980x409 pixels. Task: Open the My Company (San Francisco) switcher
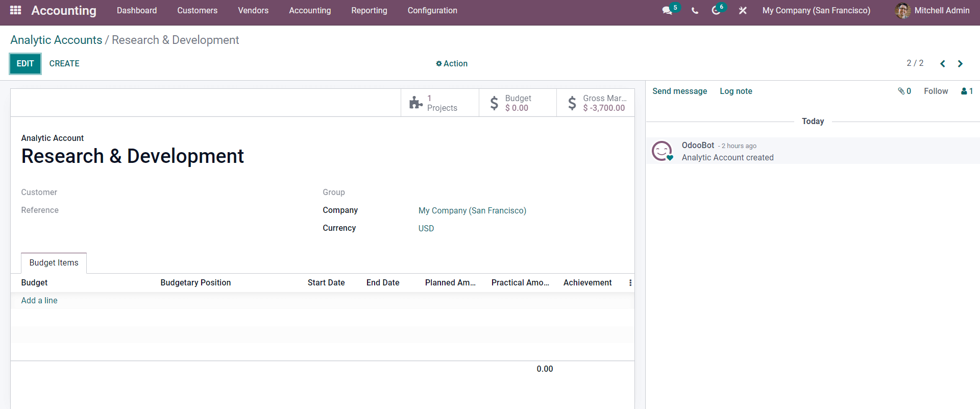[816, 10]
